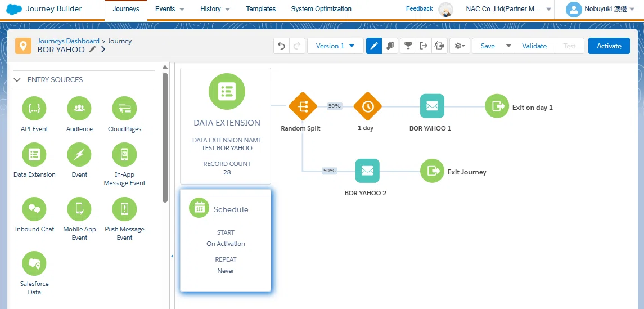The width and height of the screenshot is (644, 309).
Task: Click the Feedback link
Action: 420,8
